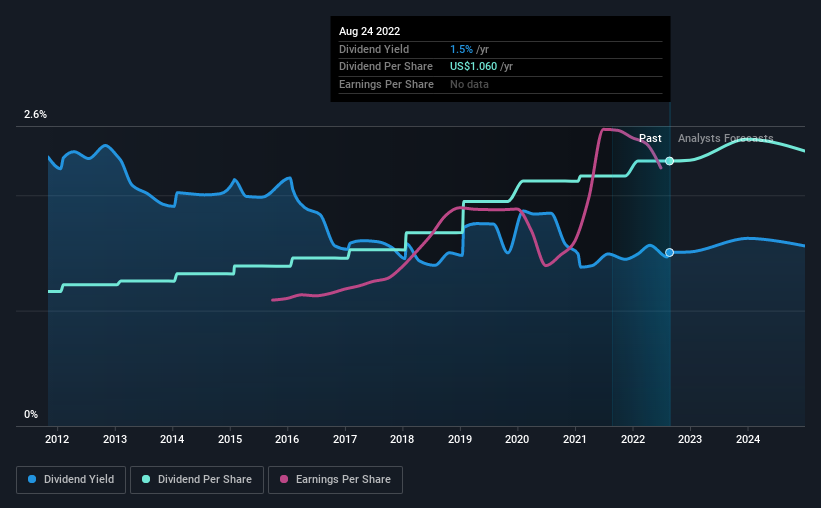821x508 pixels.
Task: Click the 2023 x-axis label
Action: point(690,439)
